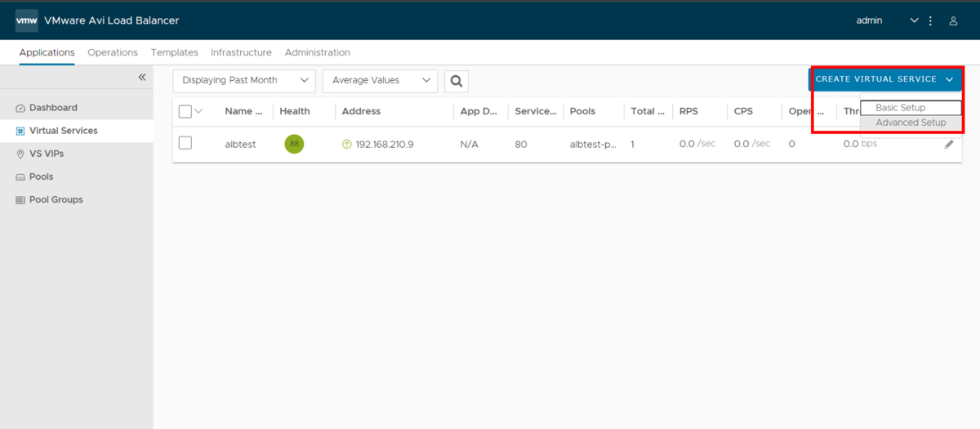This screenshot has width=980, height=429.
Task: Click the RPS column header
Action: (x=688, y=111)
